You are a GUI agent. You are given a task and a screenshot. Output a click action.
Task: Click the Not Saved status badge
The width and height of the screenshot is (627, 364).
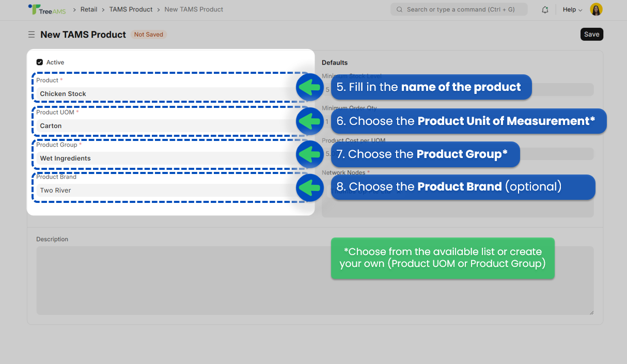coord(149,35)
